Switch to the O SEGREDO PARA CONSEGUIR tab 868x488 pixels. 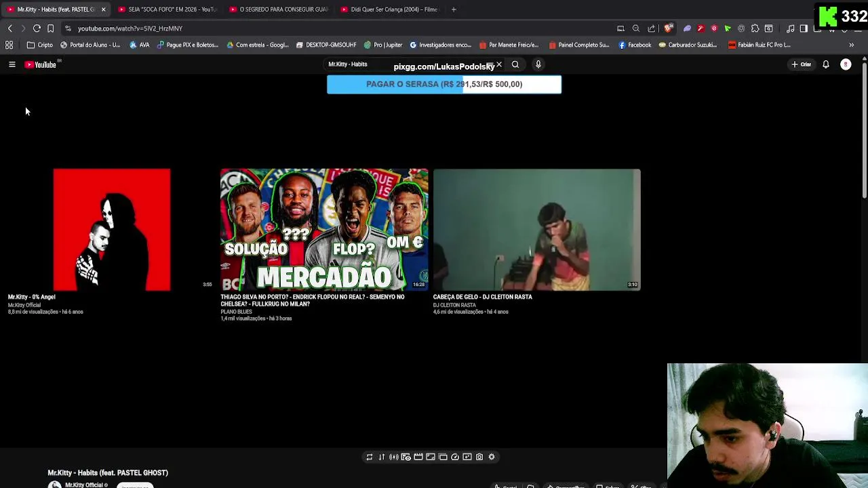279,9
